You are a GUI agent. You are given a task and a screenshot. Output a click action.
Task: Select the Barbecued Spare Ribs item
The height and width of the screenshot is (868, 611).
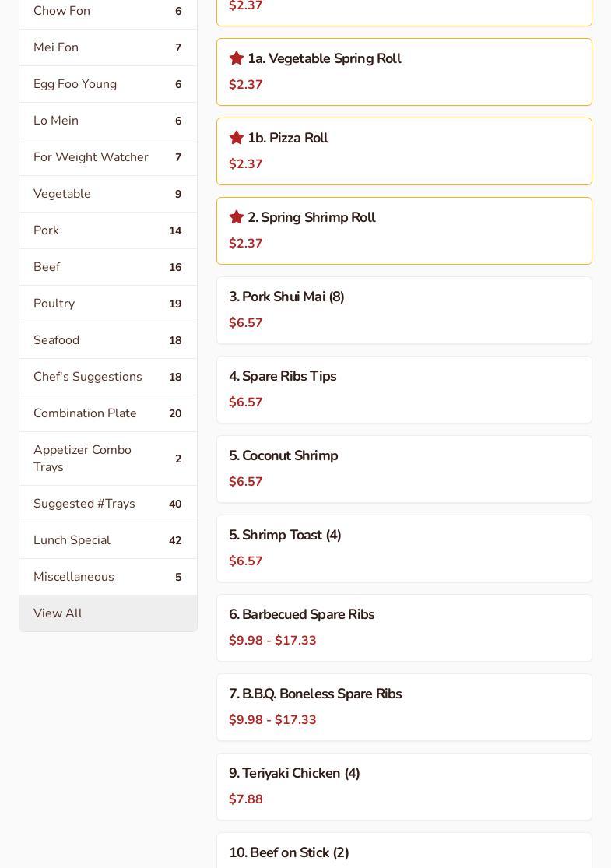pos(404,627)
